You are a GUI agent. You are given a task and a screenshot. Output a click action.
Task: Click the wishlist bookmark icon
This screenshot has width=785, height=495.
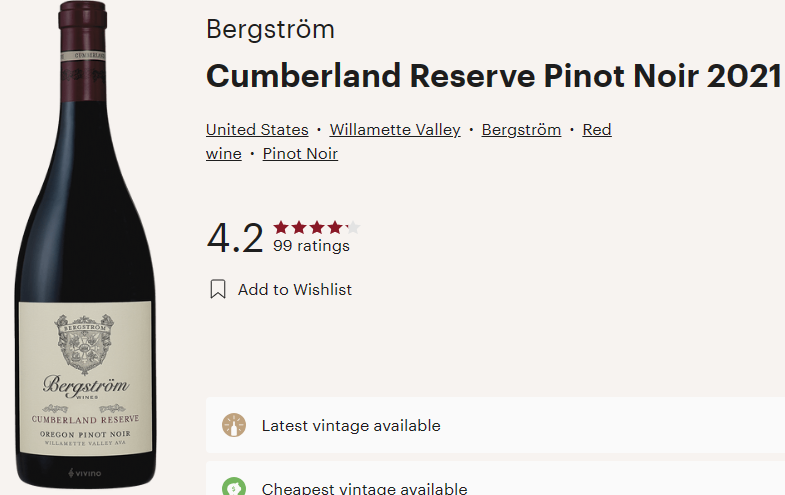pyautogui.click(x=218, y=290)
